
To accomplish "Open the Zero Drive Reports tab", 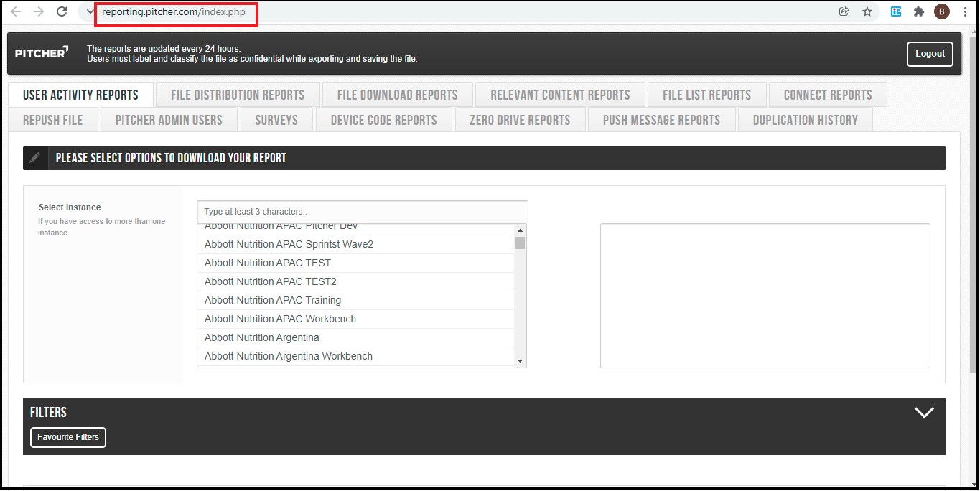I will [x=520, y=120].
